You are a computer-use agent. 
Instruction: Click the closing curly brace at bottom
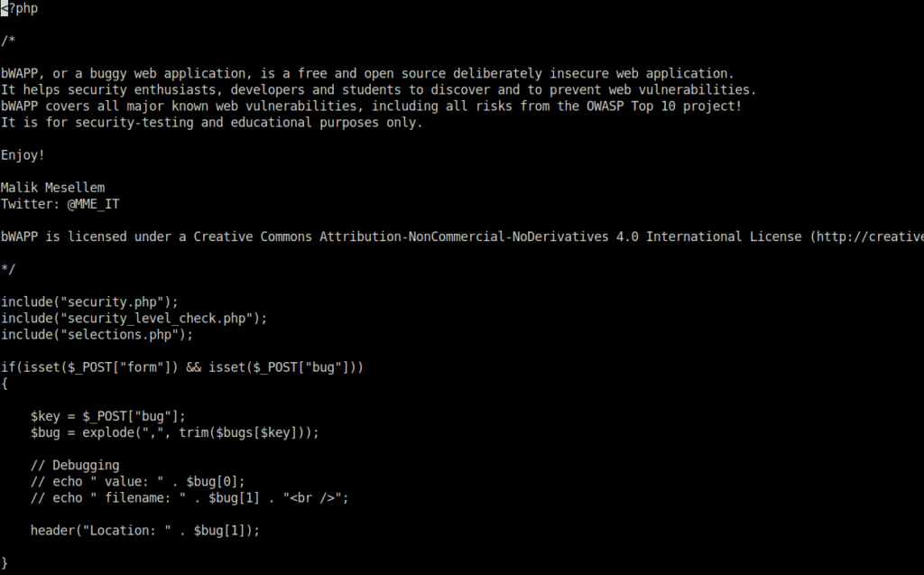(5, 563)
